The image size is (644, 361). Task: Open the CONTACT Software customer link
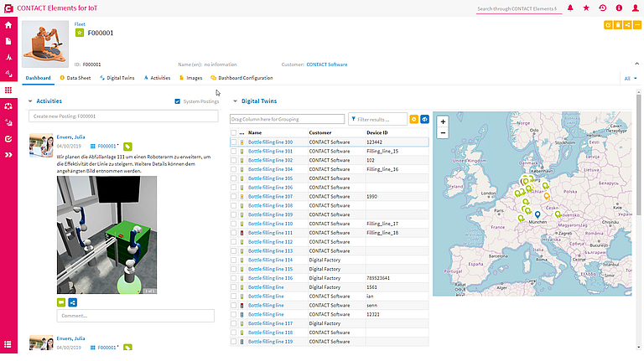(x=327, y=64)
